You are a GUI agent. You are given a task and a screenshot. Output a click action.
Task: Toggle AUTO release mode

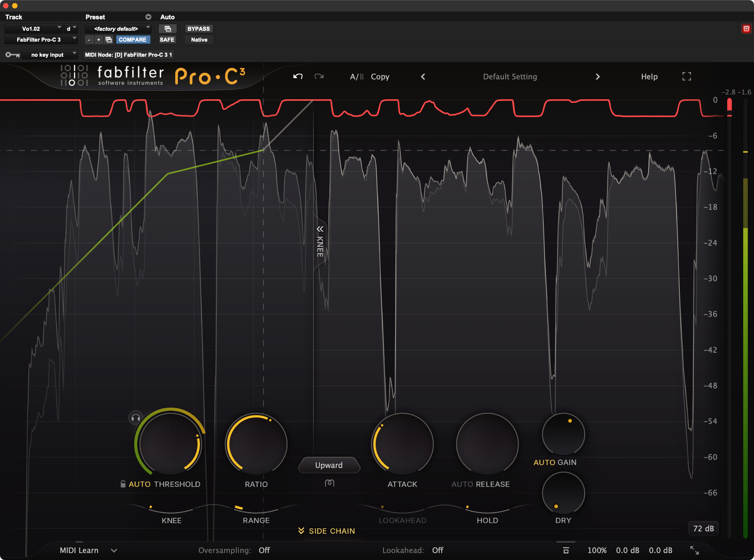point(462,484)
